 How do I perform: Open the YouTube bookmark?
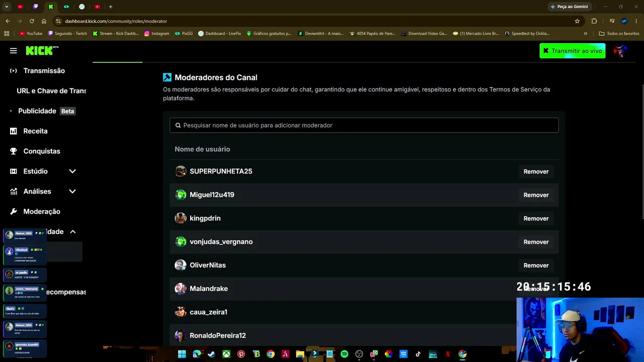click(x=31, y=34)
